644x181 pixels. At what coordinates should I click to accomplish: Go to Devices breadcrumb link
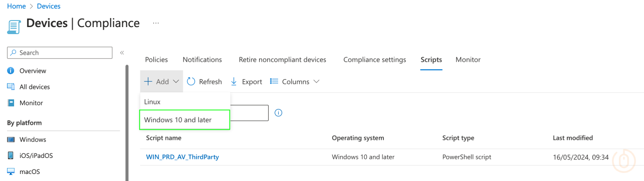[x=49, y=6]
